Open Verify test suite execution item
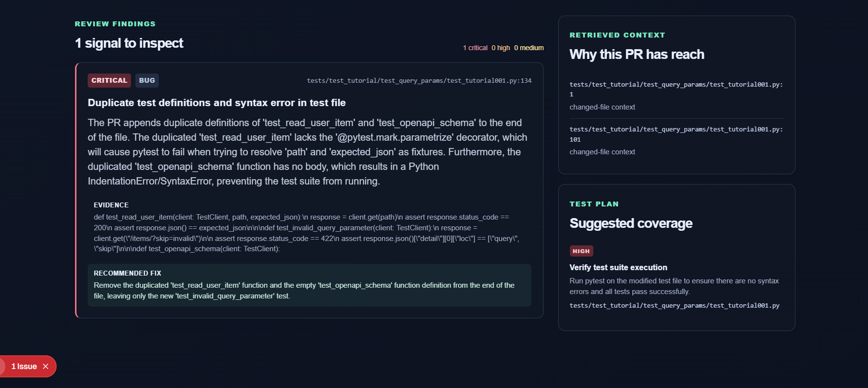The image size is (868, 388). click(618, 267)
